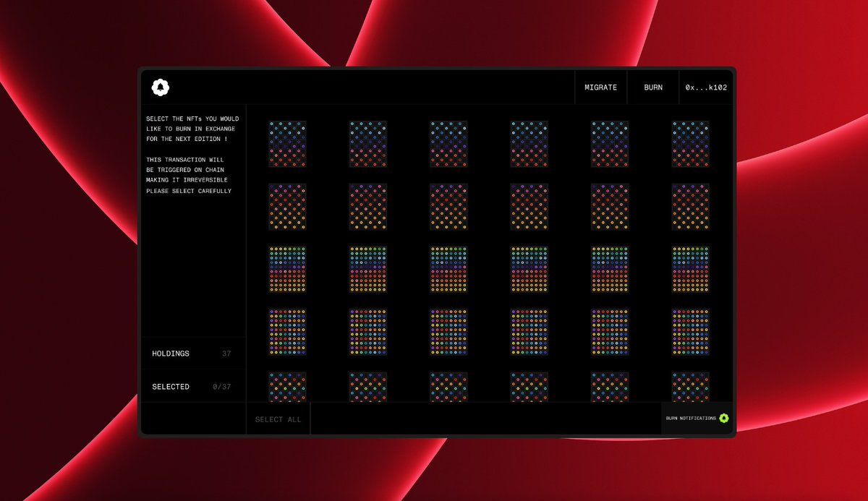This screenshot has width=868, height=501.
Task: Select the last NFT in the fourth row
Action: (x=690, y=333)
